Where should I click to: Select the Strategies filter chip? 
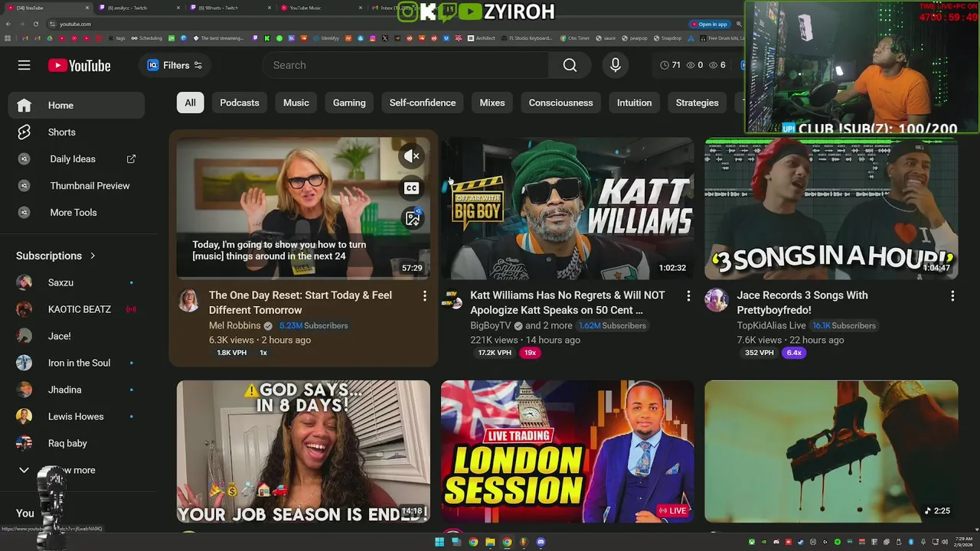697,103
